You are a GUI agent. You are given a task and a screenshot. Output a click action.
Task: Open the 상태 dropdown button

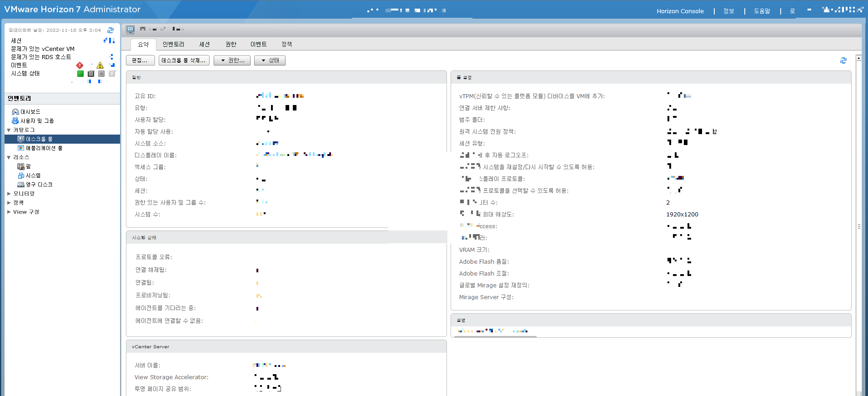(x=270, y=60)
